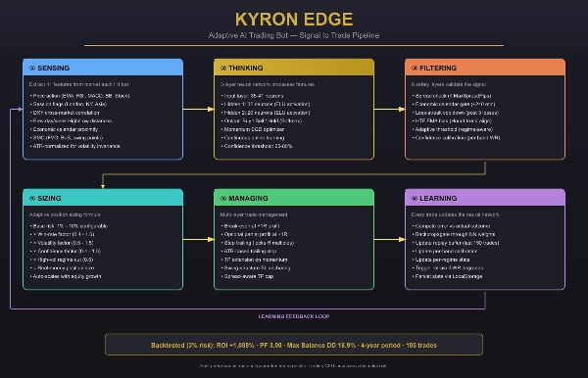Click the icon beside the LEARNING heading
Image resolution: width=588 pixels, height=378 pixels.
point(415,198)
